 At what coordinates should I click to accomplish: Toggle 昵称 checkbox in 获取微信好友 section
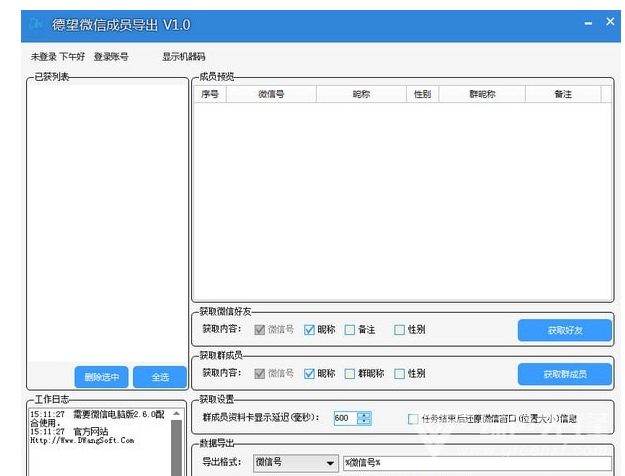(310, 330)
